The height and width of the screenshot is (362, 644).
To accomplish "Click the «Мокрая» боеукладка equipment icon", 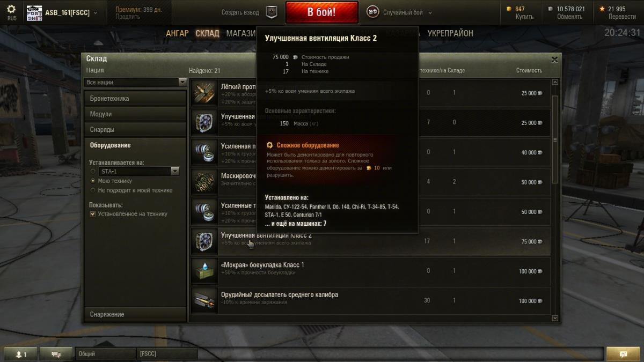I will [204, 271].
